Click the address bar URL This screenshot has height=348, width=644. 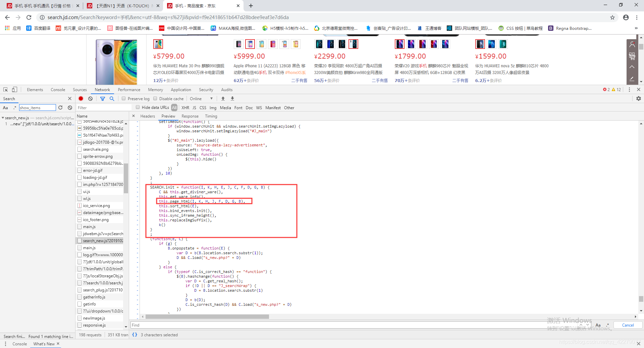click(168, 17)
